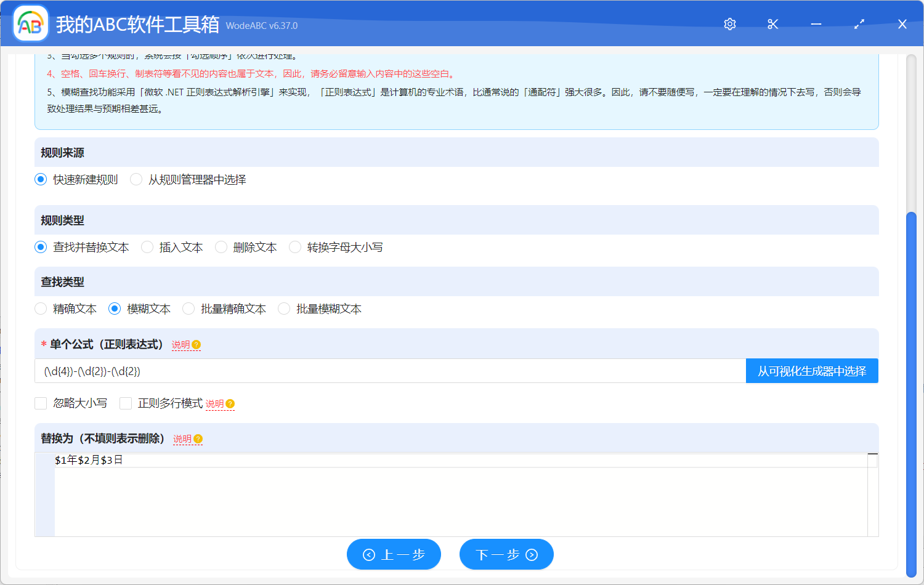Select 转换字母大小写 rule type
The width and height of the screenshot is (924, 585).
296,248
